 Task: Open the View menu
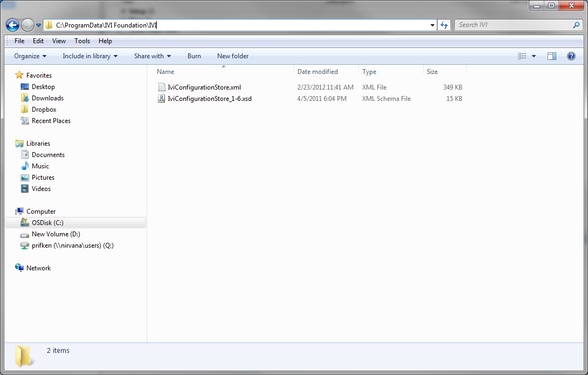tap(59, 41)
